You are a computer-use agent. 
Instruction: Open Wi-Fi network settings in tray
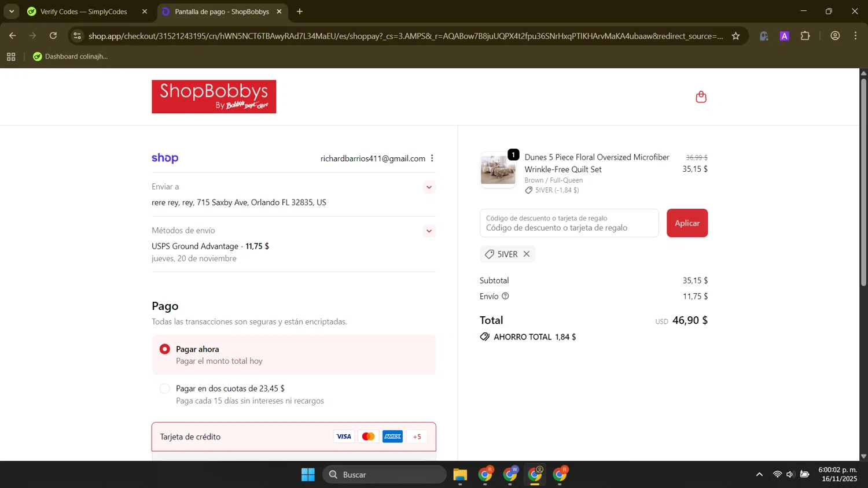pyautogui.click(x=777, y=475)
